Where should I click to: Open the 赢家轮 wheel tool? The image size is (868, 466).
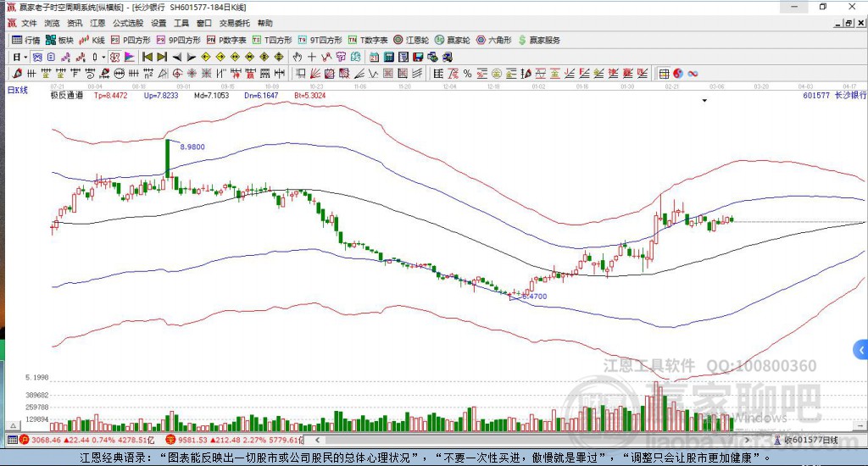point(453,40)
